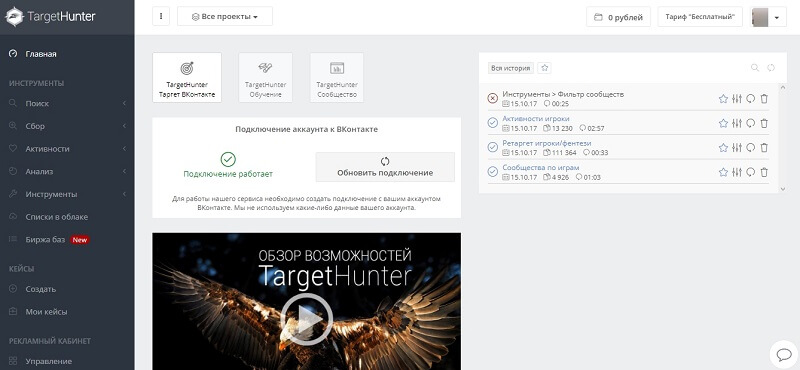Click result count 13 230 of Активности игроки
Image resolution: width=800 pixels, height=370 pixels.
(x=558, y=128)
